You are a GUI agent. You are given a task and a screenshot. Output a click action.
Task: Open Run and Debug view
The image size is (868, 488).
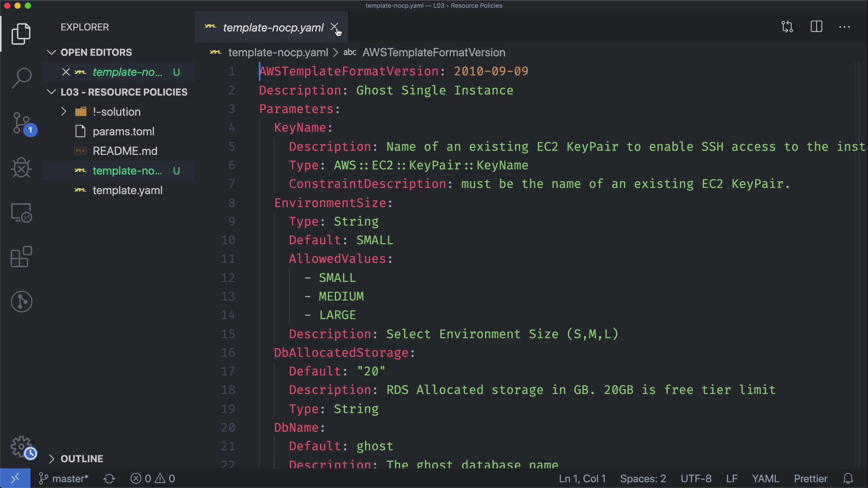(x=21, y=168)
